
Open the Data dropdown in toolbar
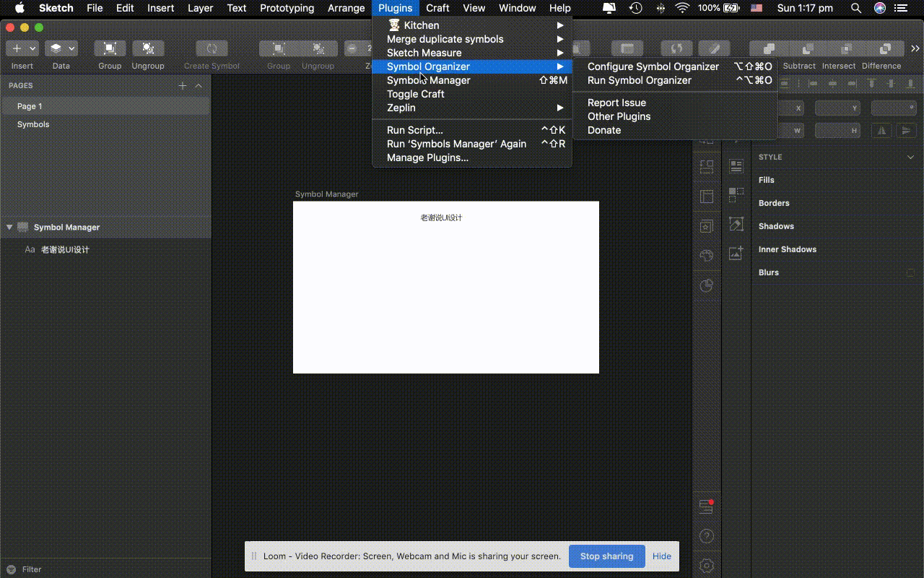(61, 48)
